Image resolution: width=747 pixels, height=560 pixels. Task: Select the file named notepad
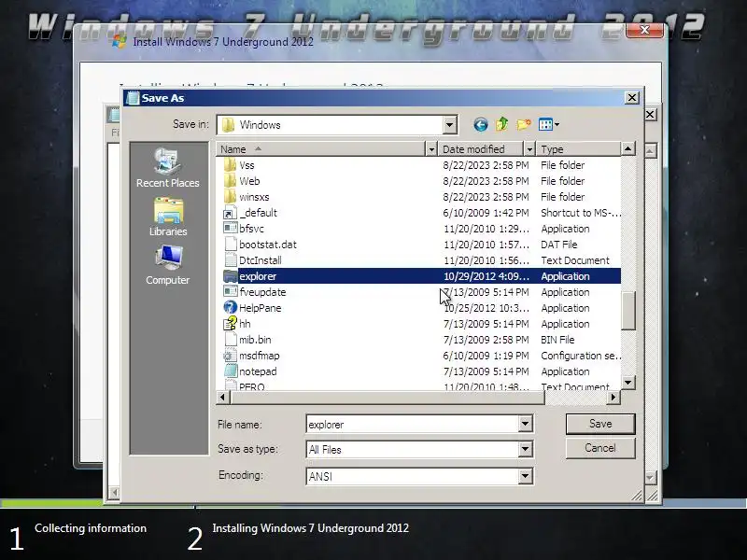pos(258,371)
